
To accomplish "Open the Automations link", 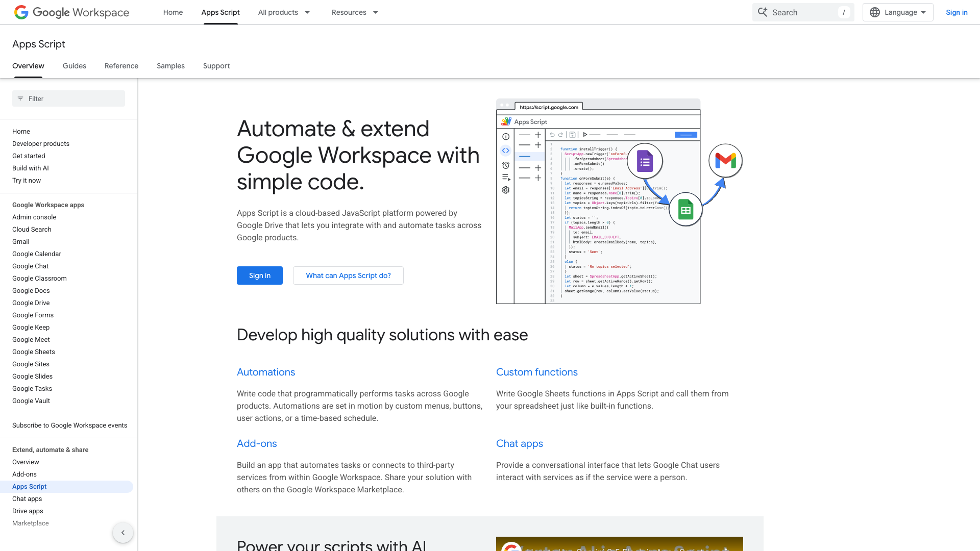I will pyautogui.click(x=266, y=372).
